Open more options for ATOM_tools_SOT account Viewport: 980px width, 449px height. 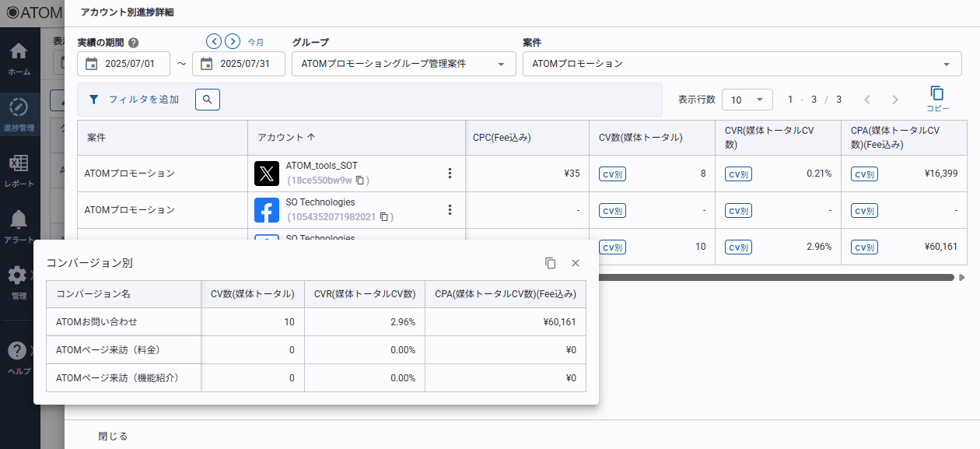(x=449, y=174)
